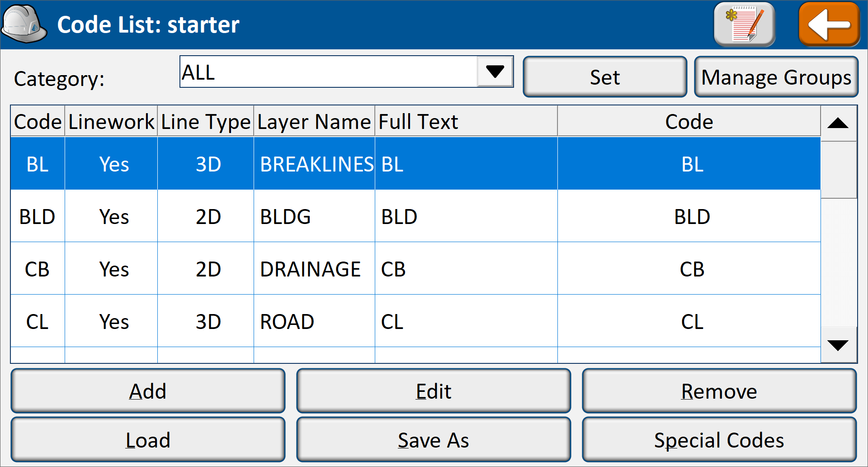Screen dimensions: 868x467
Task: Click the Set button
Action: [605, 77]
